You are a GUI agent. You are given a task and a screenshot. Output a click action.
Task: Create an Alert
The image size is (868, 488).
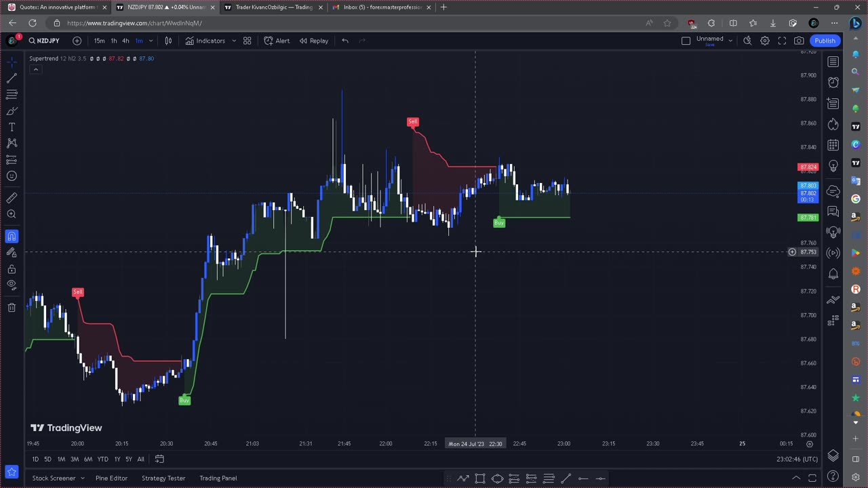pos(277,41)
